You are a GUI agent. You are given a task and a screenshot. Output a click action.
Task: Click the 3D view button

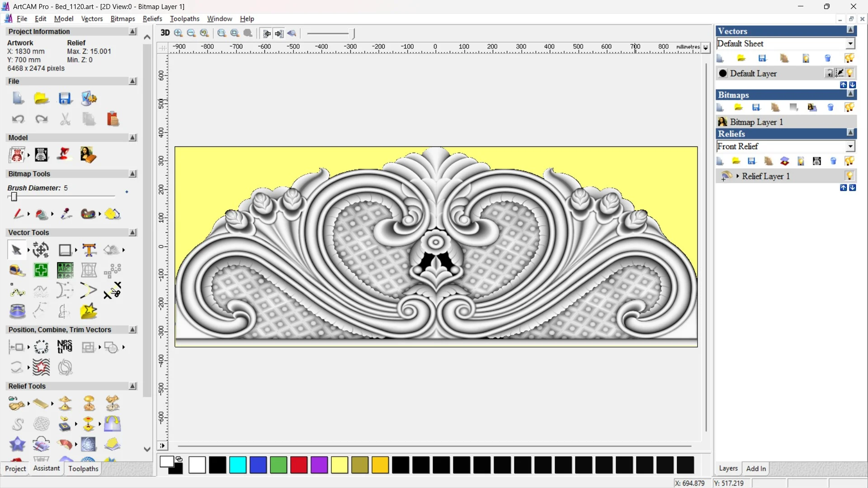165,33
